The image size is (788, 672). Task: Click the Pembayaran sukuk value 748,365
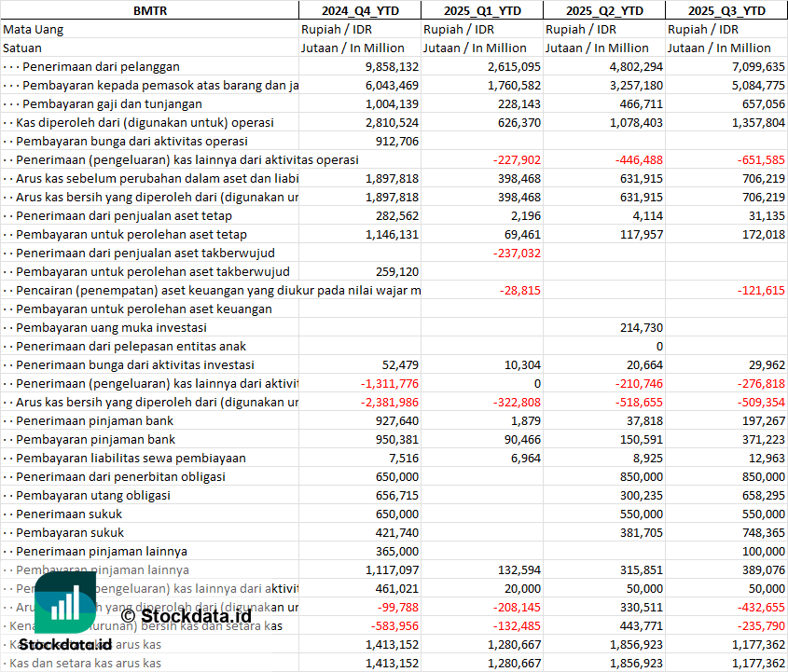[762, 532]
